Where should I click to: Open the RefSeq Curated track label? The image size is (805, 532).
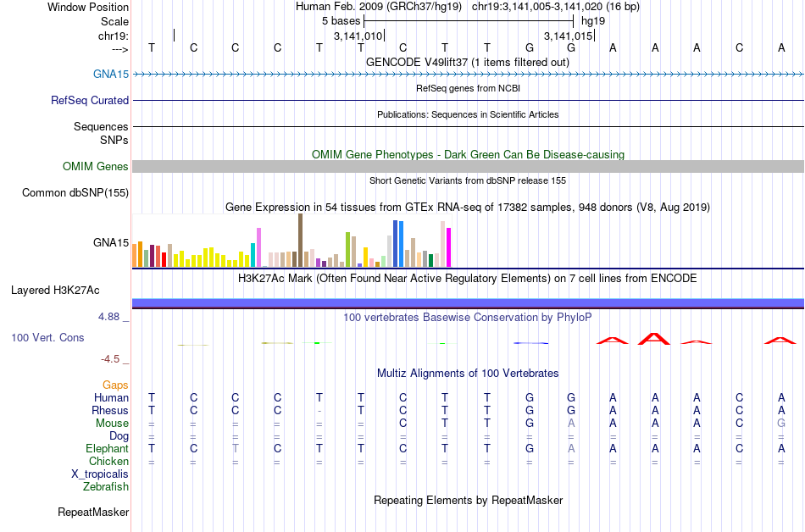[x=90, y=101]
